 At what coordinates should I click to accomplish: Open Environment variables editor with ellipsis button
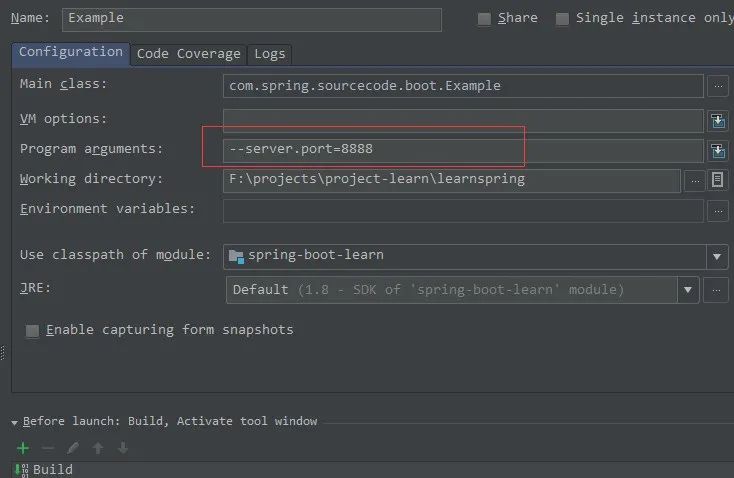point(717,211)
